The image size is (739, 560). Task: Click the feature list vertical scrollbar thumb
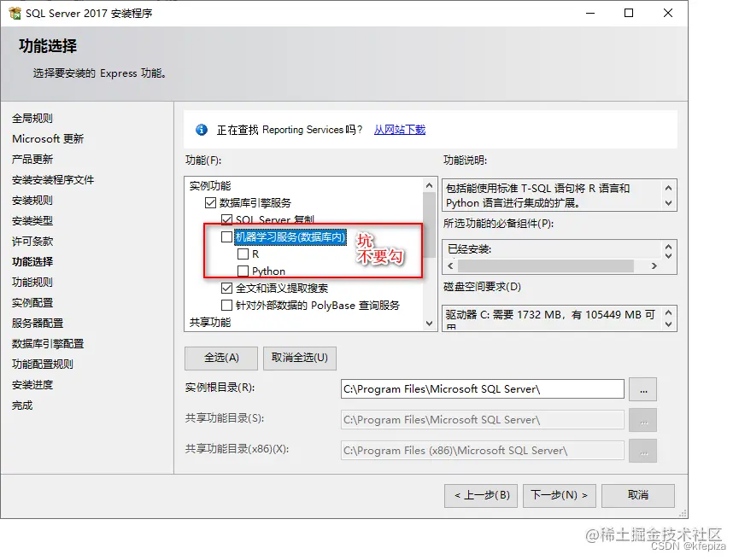click(x=429, y=225)
